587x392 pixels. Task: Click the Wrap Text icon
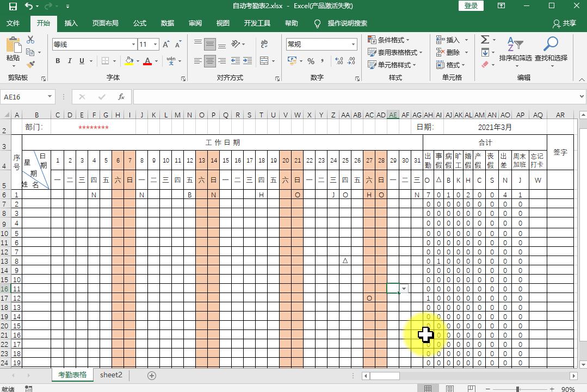click(x=264, y=44)
